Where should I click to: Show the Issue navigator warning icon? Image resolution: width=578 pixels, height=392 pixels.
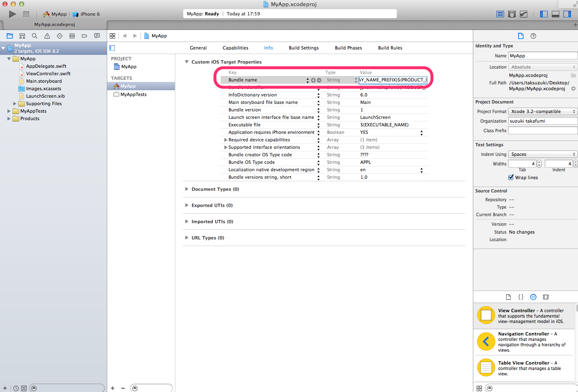point(47,36)
